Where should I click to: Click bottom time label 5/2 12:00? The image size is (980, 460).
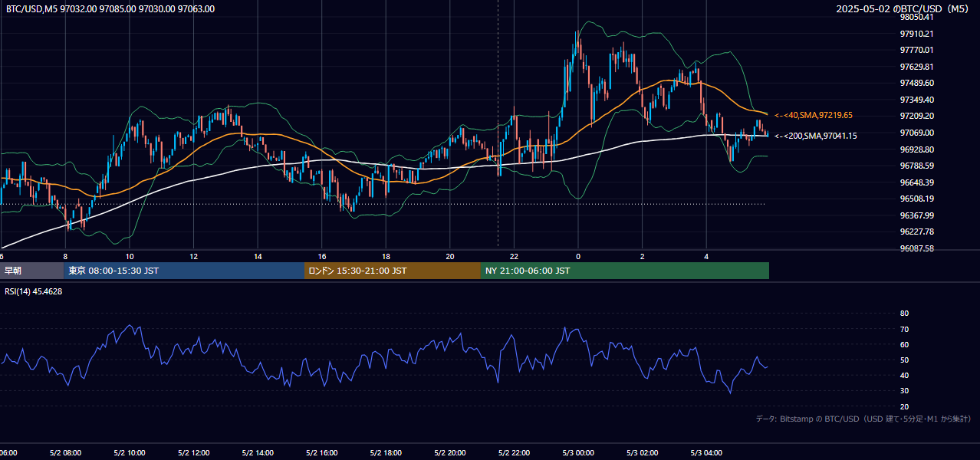193,453
